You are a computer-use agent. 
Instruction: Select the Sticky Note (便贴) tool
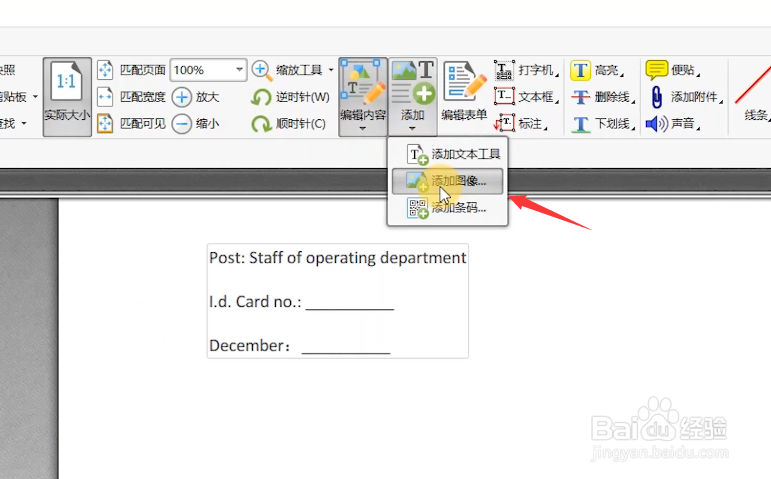(x=673, y=70)
